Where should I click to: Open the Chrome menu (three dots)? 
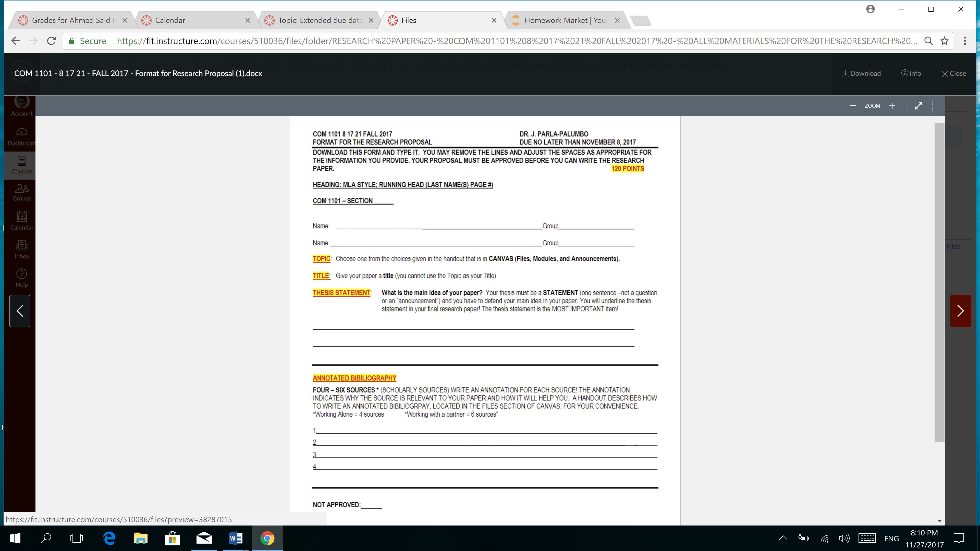965,41
